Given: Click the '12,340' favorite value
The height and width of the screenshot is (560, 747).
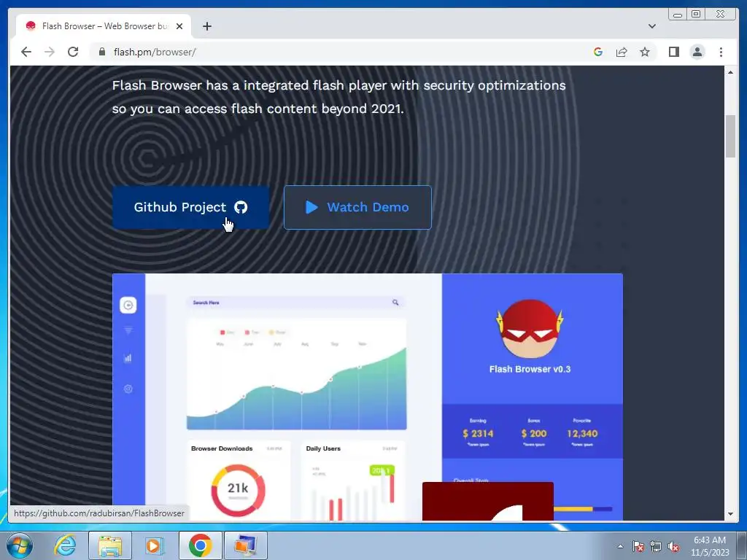Looking at the screenshot, I should [582, 433].
